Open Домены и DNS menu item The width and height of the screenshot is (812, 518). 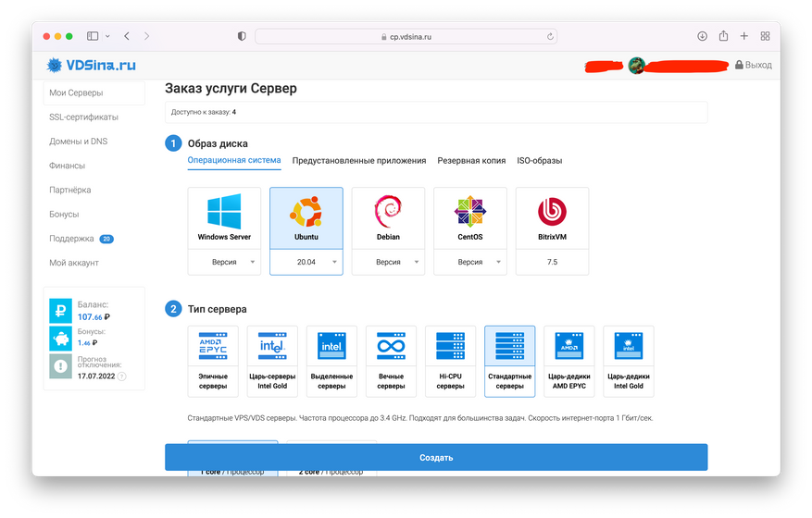79,142
